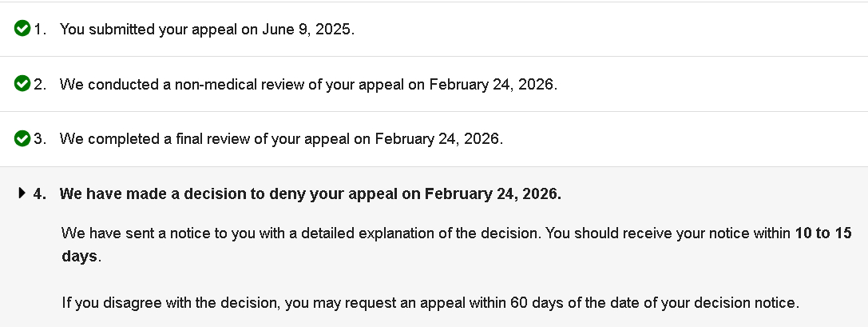
Task: Click the step number '3.' label
Action: pos(40,139)
